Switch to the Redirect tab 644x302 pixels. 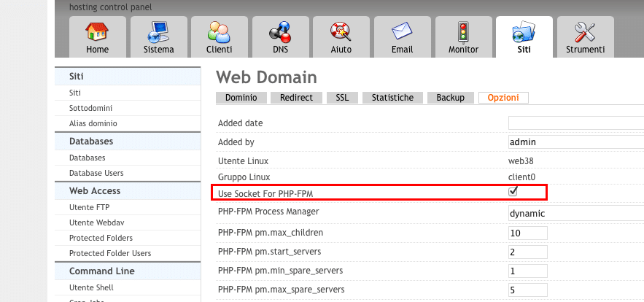click(296, 98)
